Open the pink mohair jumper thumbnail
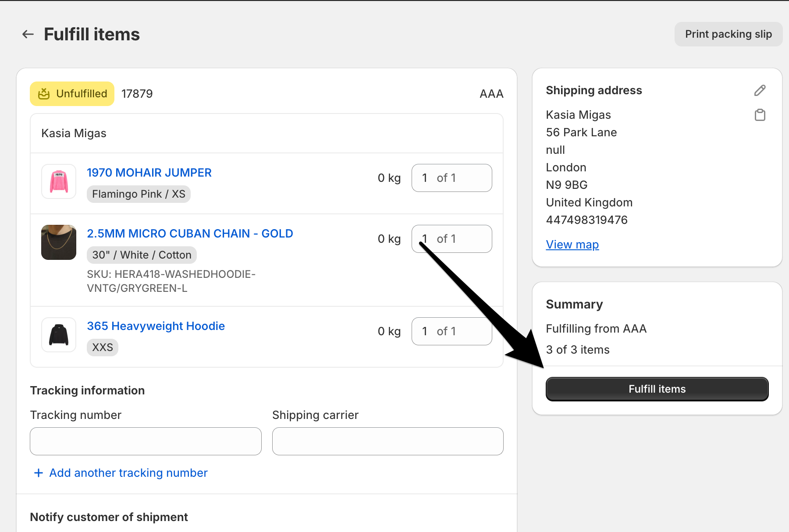The width and height of the screenshot is (789, 532). [x=59, y=181]
